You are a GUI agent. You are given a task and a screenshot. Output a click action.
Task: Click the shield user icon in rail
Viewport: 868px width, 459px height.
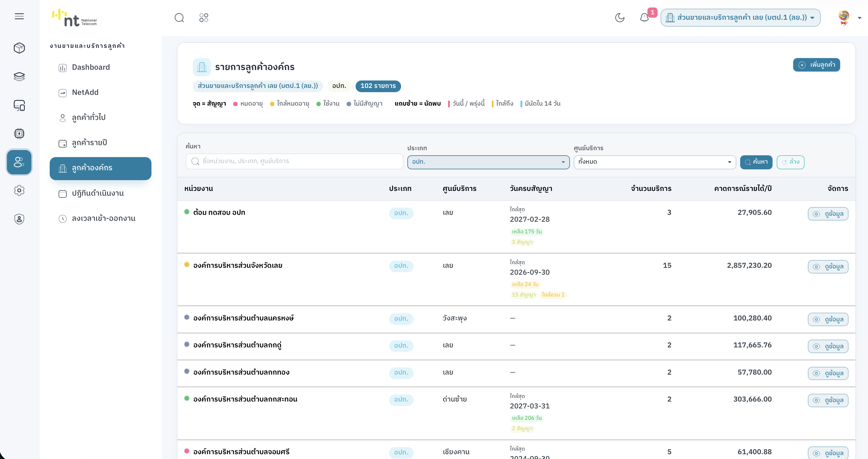coord(19,219)
